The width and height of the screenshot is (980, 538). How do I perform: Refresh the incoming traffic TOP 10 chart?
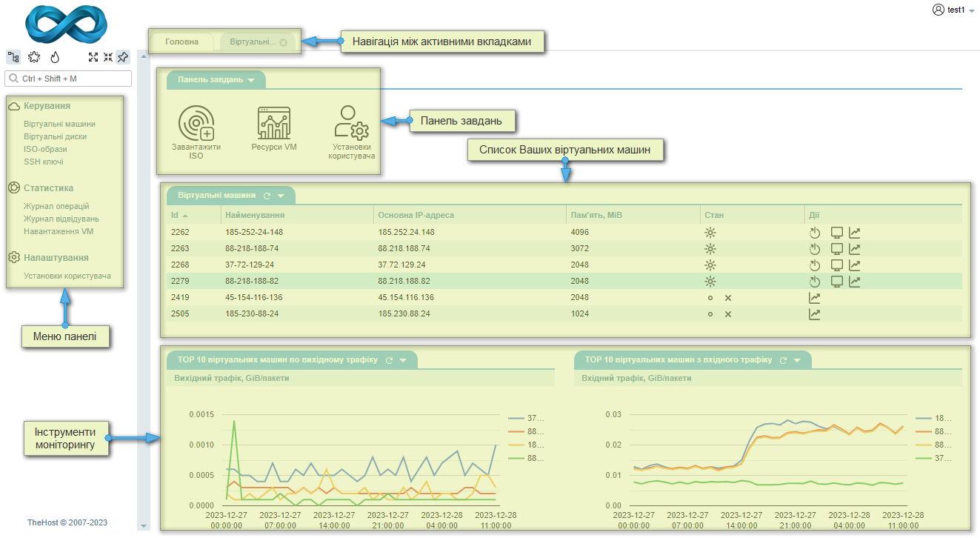point(784,360)
